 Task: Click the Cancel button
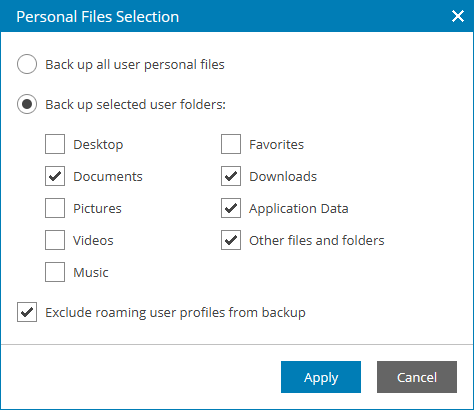point(417,377)
